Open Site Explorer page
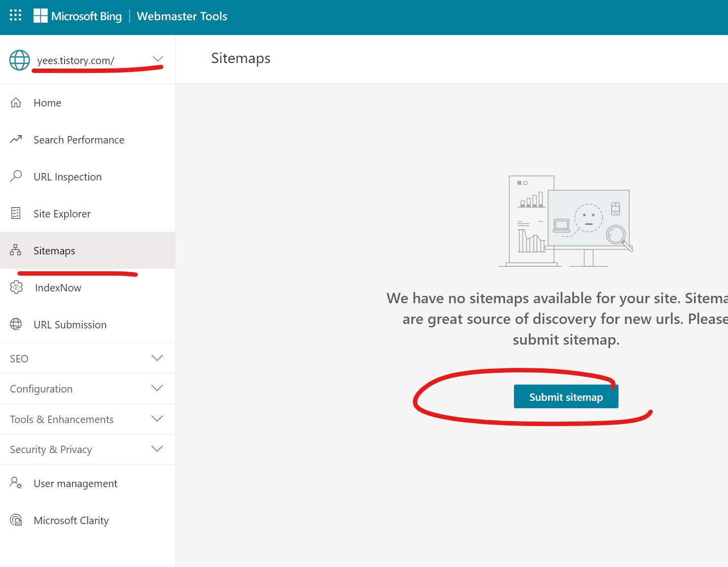Screen dimensions: 728x567 pos(87,213)
